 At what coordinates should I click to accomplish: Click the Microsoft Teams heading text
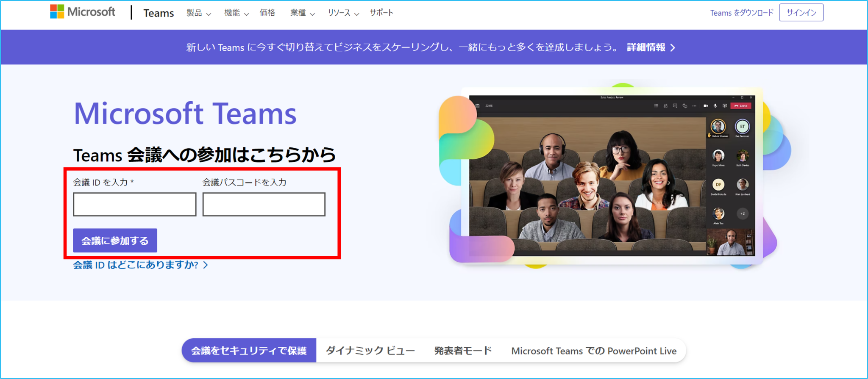pyautogui.click(x=185, y=113)
